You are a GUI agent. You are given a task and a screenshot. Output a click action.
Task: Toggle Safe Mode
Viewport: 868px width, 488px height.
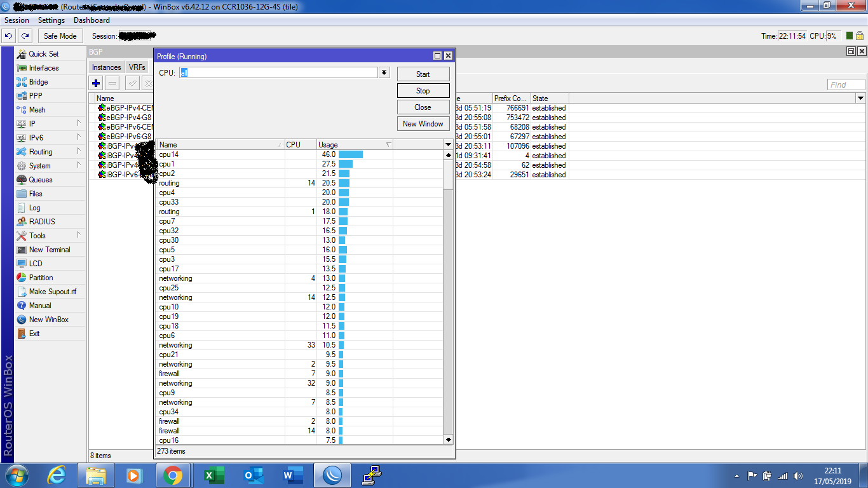click(x=60, y=36)
